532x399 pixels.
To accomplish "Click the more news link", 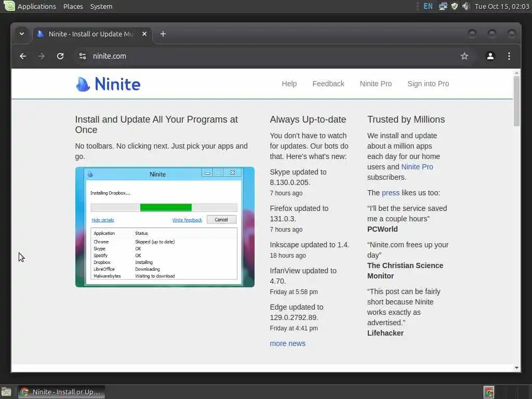I will [287, 343].
